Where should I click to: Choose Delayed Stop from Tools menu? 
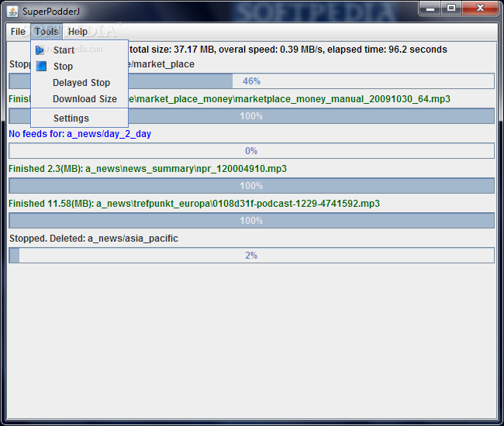[79, 83]
